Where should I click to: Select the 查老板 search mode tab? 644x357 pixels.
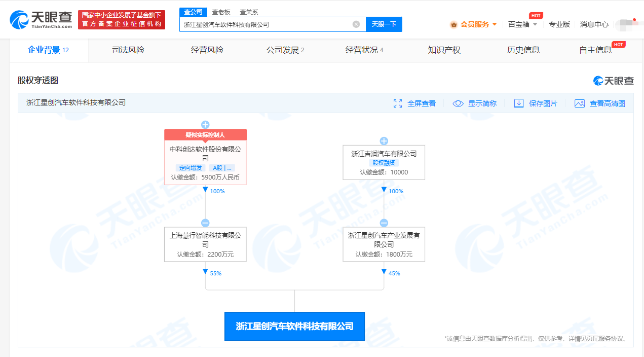tap(220, 12)
